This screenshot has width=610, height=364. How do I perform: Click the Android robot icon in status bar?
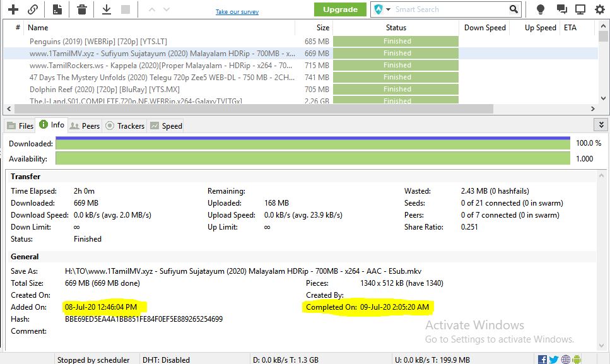pyautogui.click(x=577, y=360)
